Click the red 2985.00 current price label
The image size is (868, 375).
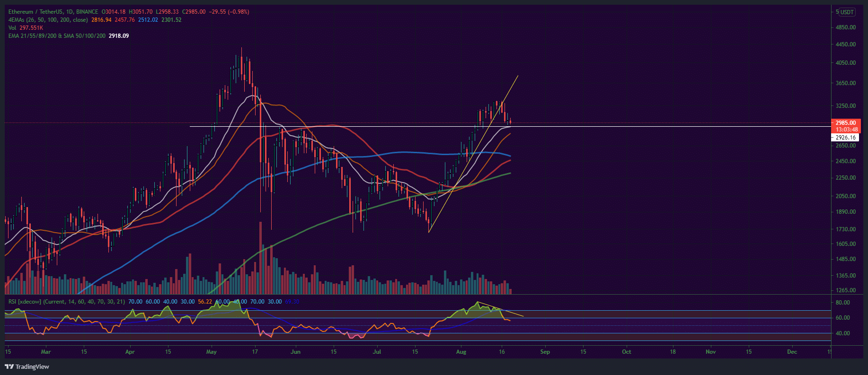pos(846,123)
